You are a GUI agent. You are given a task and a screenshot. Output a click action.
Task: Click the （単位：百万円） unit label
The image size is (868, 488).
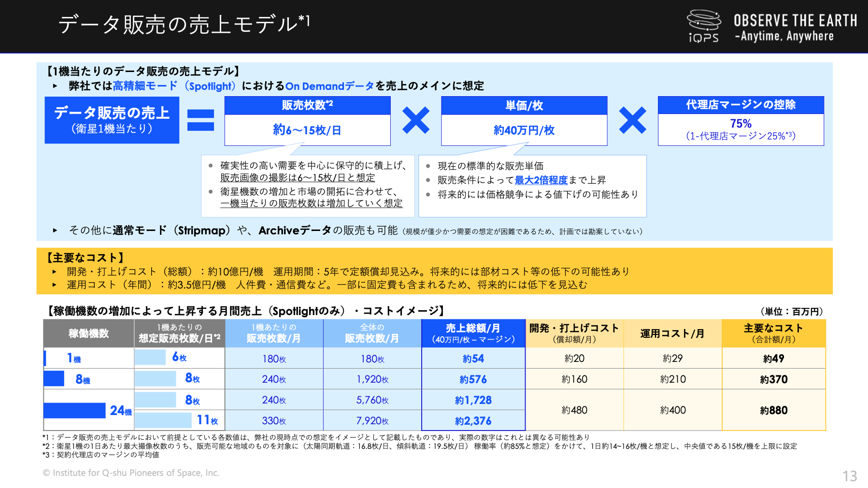[x=791, y=312]
